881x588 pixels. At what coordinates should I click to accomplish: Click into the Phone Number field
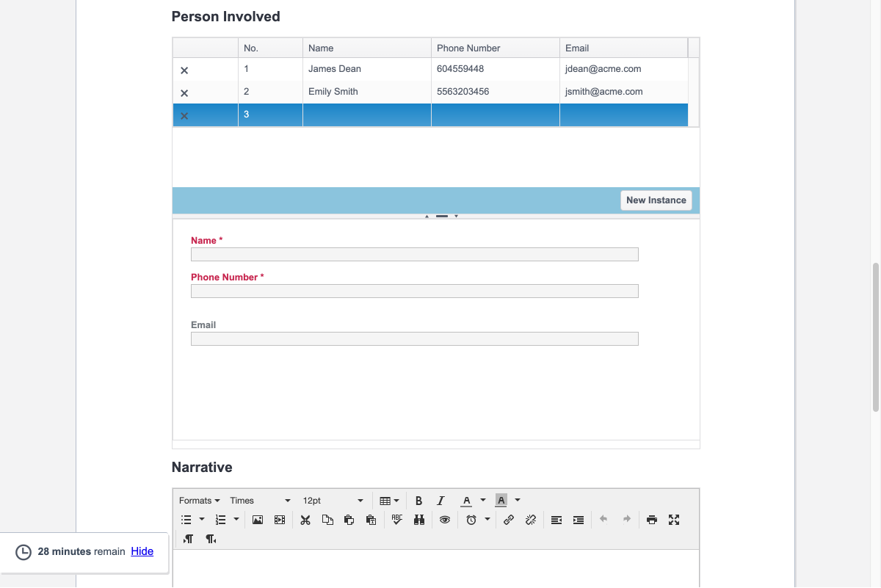(x=414, y=291)
